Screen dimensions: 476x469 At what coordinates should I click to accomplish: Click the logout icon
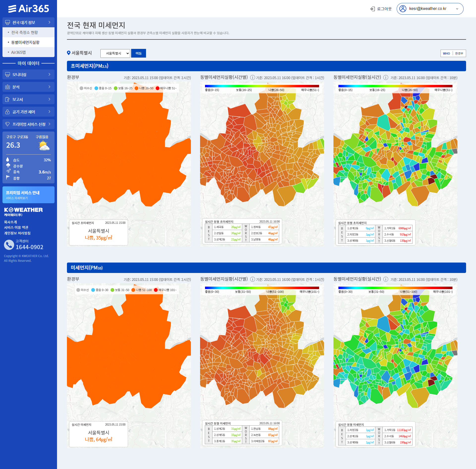[x=372, y=9]
